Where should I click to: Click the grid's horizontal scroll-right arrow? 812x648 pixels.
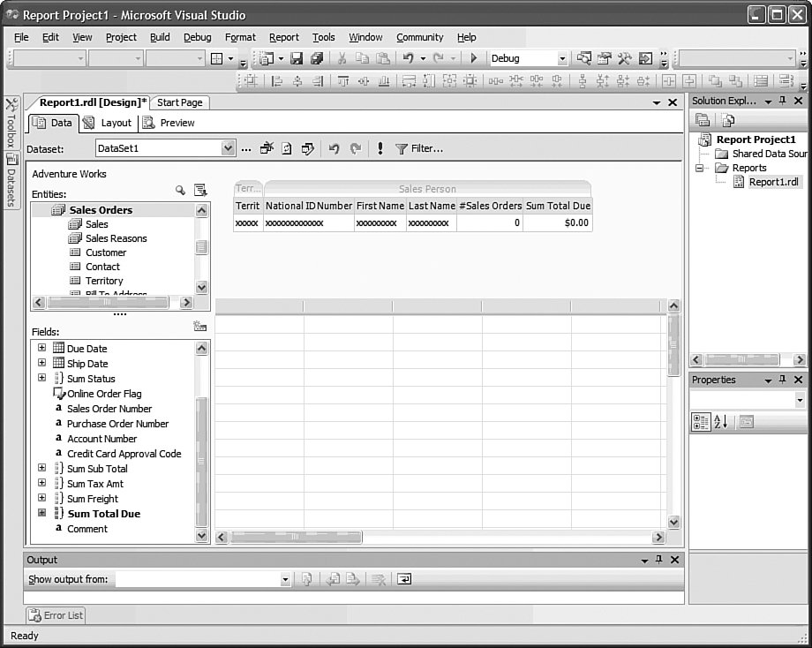pyautogui.click(x=658, y=537)
